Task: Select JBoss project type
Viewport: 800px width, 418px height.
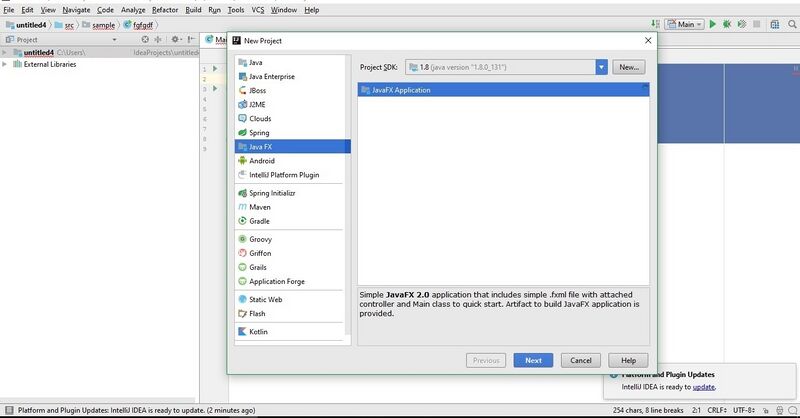Action: coord(292,90)
